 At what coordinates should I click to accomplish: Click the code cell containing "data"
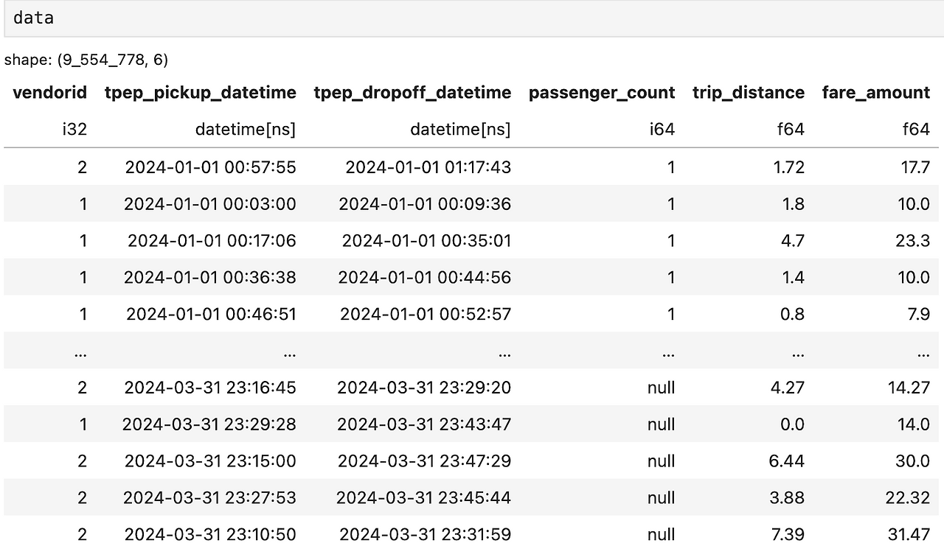pos(472,18)
